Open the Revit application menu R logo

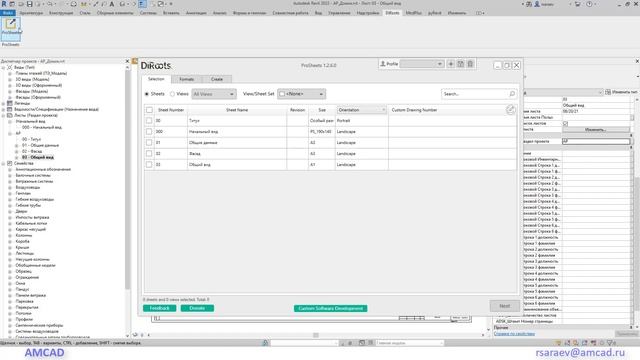tap(4, 4)
